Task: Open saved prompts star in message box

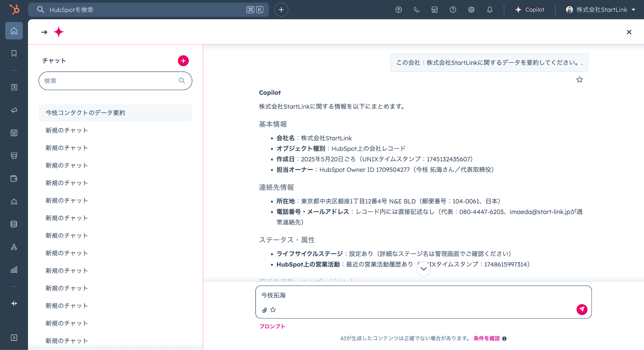Action: [x=273, y=310]
